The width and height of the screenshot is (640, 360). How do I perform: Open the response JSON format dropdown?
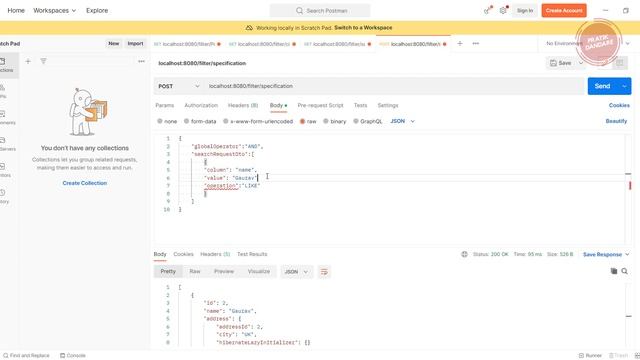(296, 271)
